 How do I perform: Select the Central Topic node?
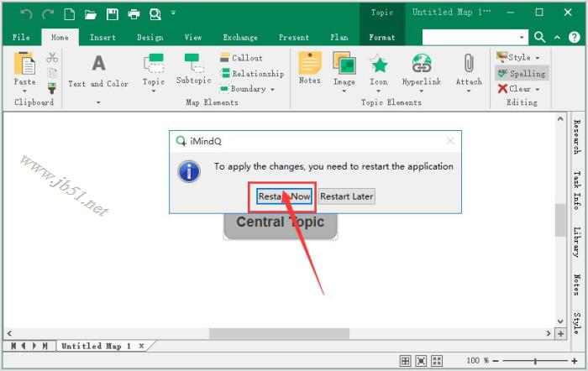[281, 226]
